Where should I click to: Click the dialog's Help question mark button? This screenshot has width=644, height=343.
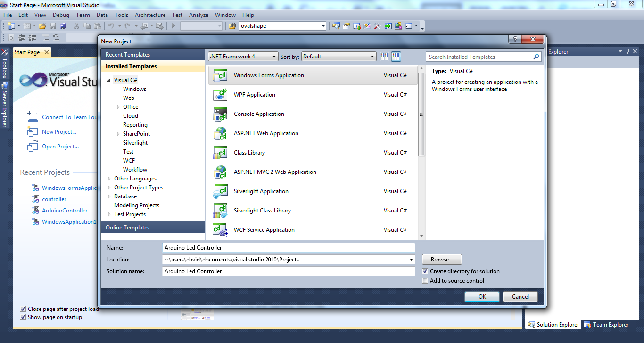(x=514, y=40)
